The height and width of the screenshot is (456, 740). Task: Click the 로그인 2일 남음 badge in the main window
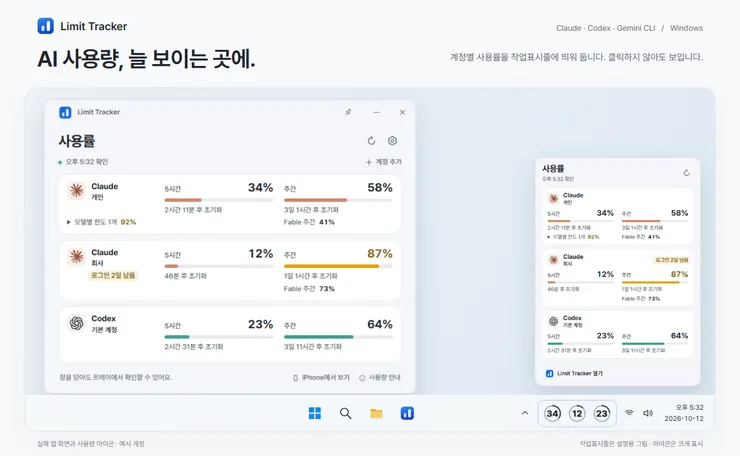(x=113, y=275)
